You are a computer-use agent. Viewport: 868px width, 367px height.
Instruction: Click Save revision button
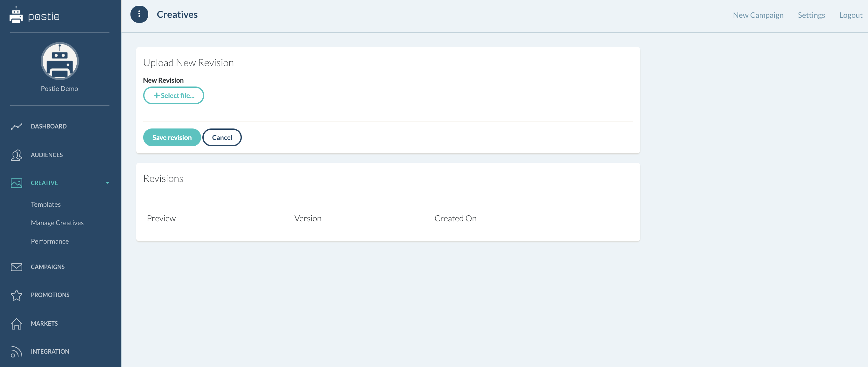coord(172,137)
